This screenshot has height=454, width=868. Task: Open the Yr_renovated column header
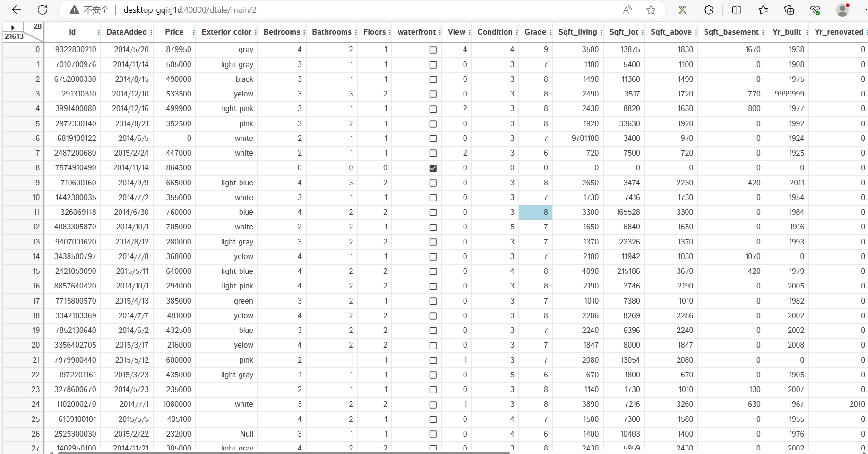(x=839, y=32)
